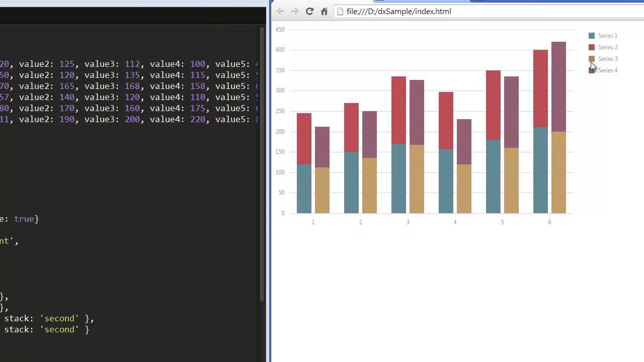Click the y-axis label 0
The image size is (644, 362).
tap(283, 213)
